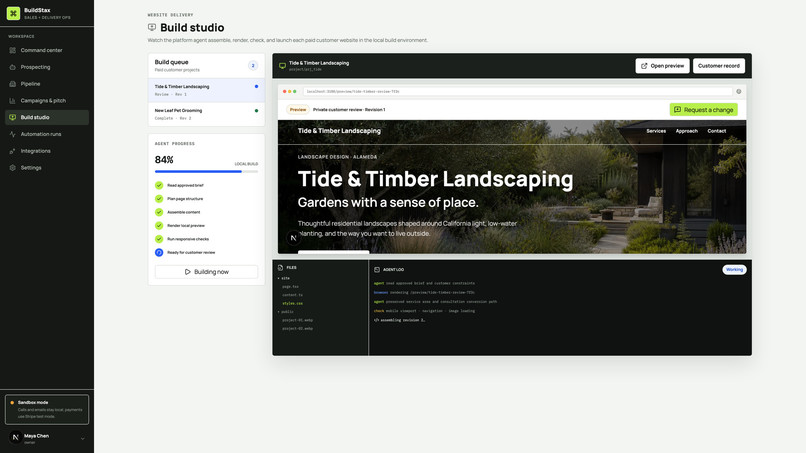Click the BuildStax logo icon
This screenshot has width=806, height=453.
point(13,13)
